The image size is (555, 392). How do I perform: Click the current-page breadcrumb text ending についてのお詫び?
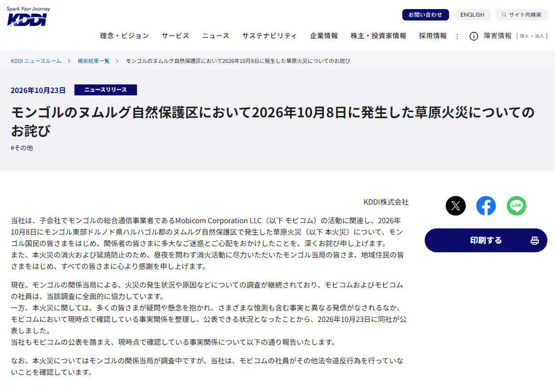point(238,61)
